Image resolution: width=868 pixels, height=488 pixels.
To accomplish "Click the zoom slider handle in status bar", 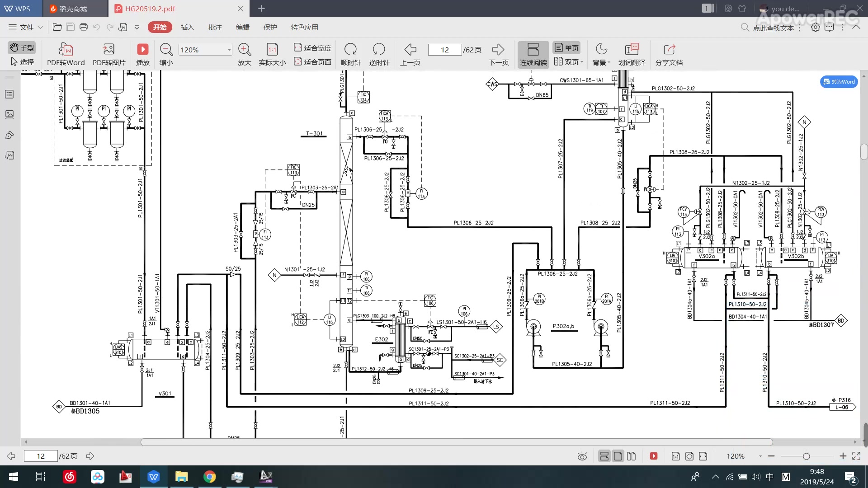I will pos(806,456).
